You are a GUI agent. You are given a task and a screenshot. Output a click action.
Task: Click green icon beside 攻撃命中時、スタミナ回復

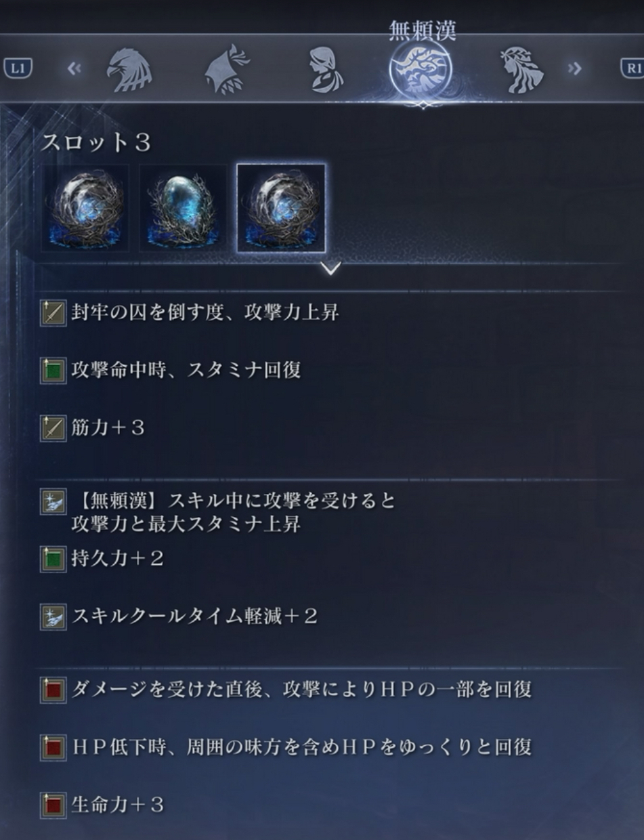53,371
